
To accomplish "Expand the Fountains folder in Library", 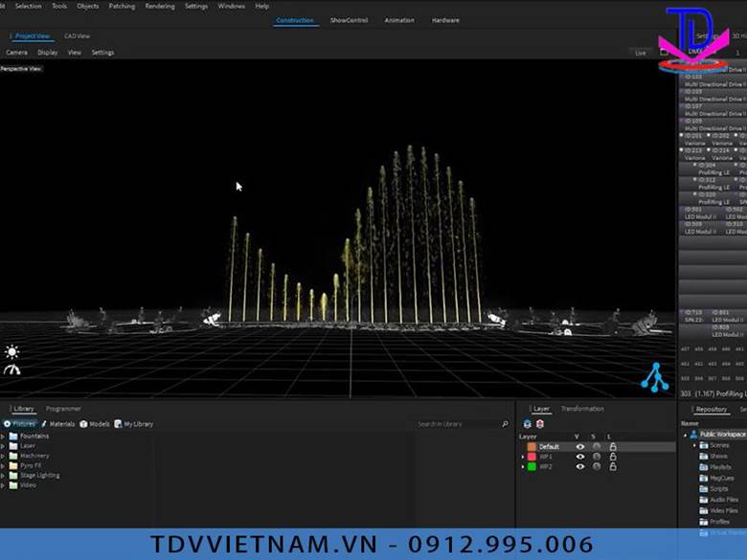I will pos(3,437).
